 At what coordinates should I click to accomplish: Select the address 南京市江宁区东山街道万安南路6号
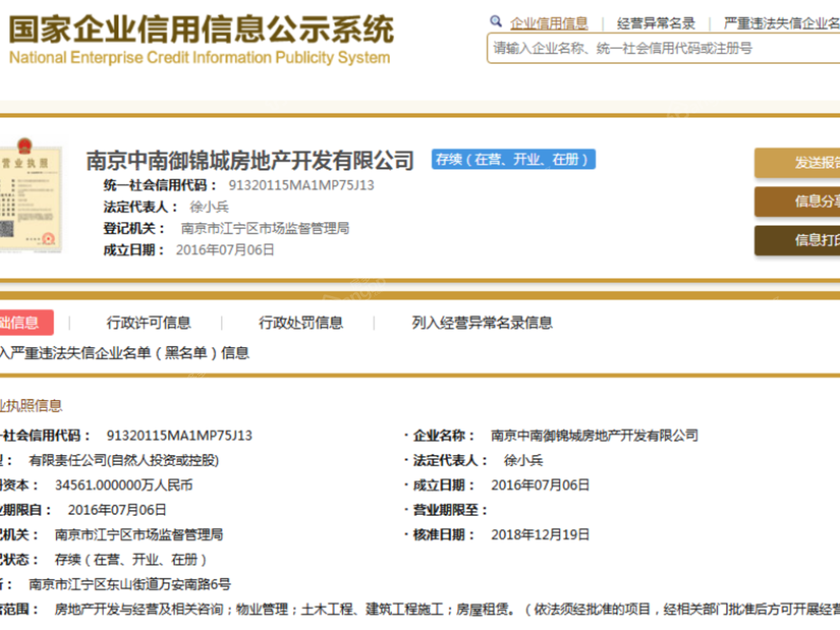click(129, 584)
